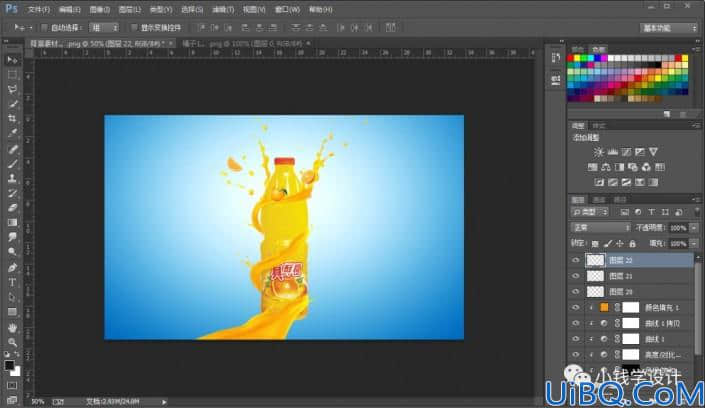Viewport: 705px width, 408px height.
Task: Add a Curves adjustment layer
Action: [626, 152]
